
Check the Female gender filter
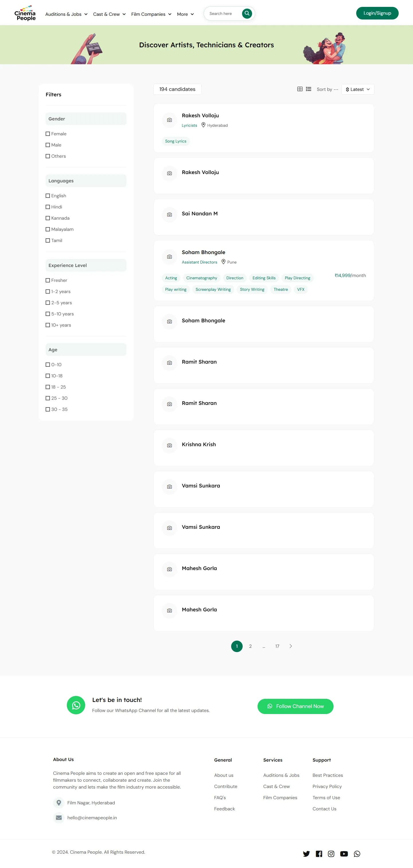[48, 134]
